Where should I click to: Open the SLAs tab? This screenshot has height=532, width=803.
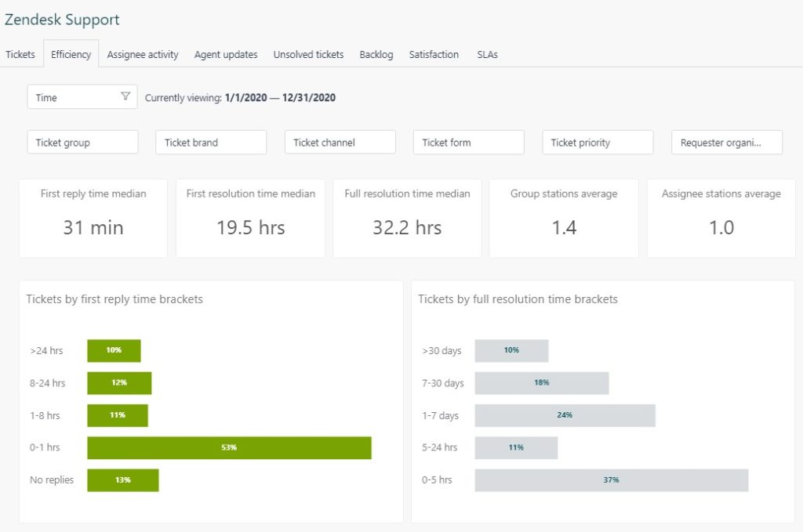click(488, 54)
